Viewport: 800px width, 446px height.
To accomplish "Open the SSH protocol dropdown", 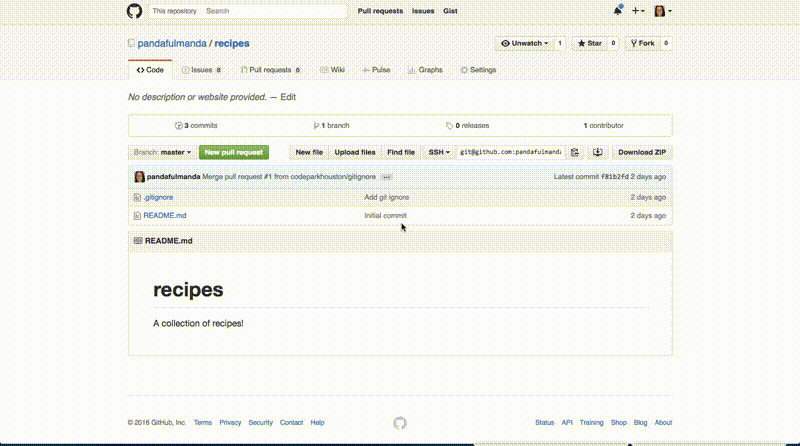I will click(x=439, y=152).
